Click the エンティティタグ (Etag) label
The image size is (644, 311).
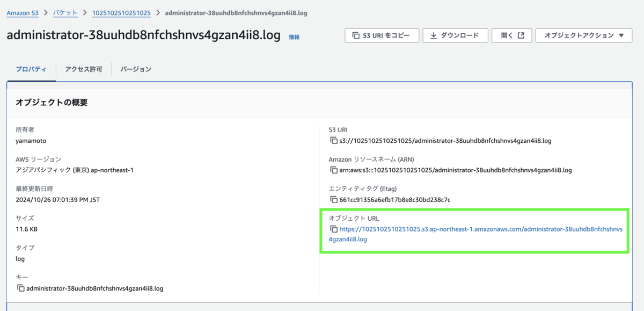pos(362,189)
